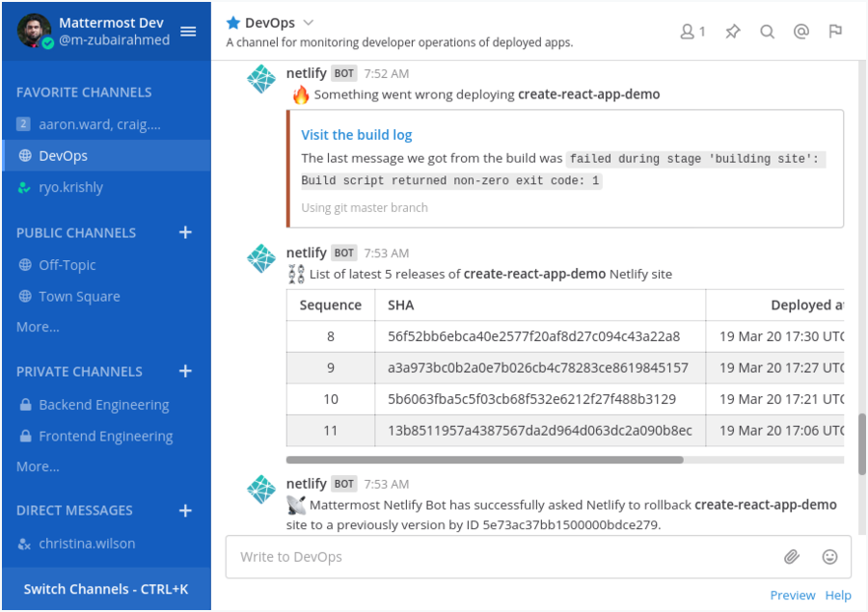The width and height of the screenshot is (868, 612).
Task: Click globe icon beside Off-Topic
Action: pyautogui.click(x=25, y=265)
